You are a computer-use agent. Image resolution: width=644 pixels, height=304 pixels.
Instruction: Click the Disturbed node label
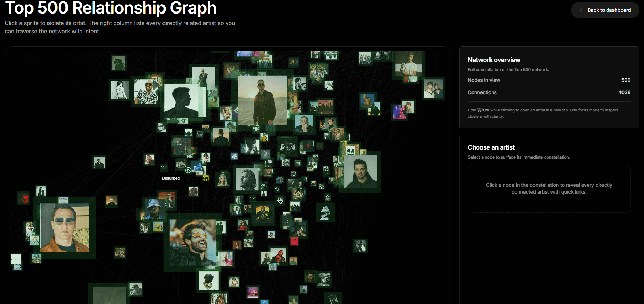(171, 178)
